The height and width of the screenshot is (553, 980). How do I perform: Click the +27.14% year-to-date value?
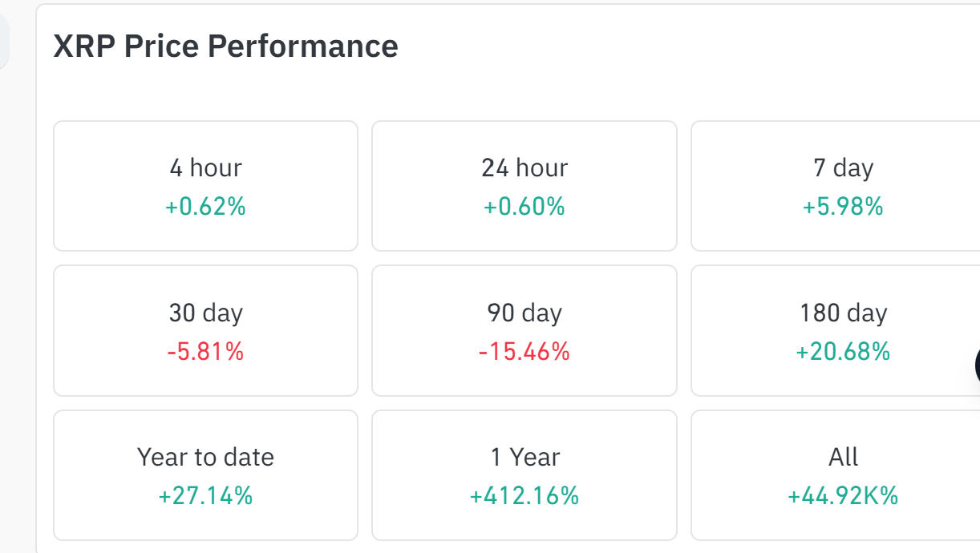click(205, 496)
